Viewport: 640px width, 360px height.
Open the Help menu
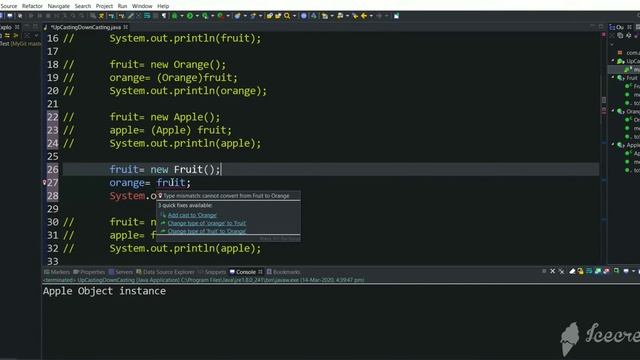(x=163, y=6)
